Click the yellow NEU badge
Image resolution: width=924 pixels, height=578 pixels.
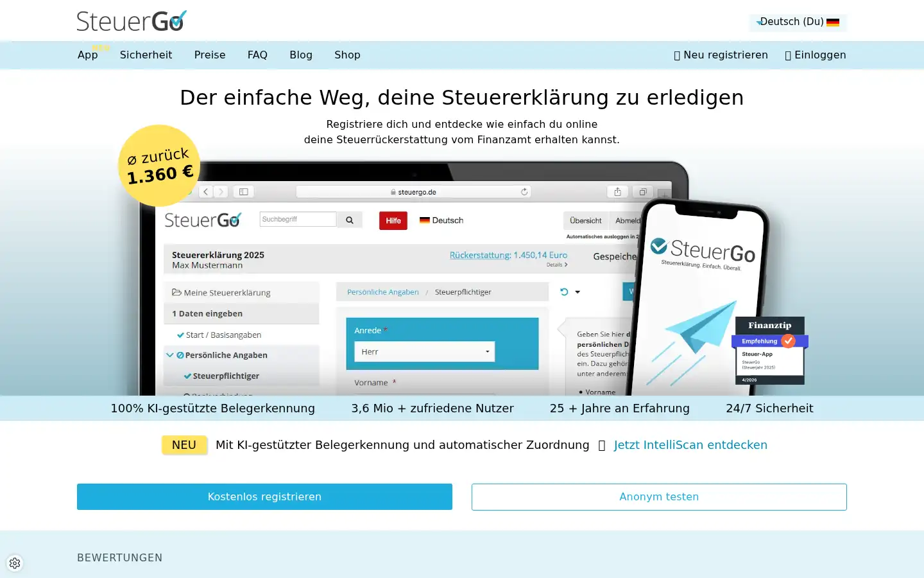(184, 445)
